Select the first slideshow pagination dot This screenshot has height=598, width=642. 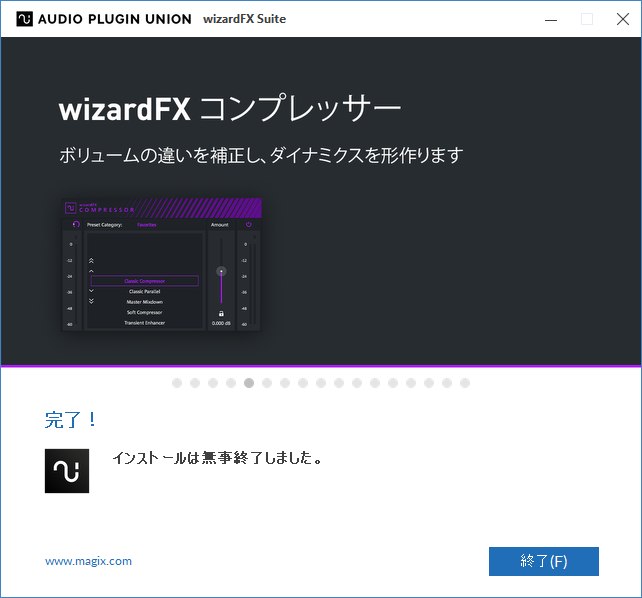[x=177, y=383]
